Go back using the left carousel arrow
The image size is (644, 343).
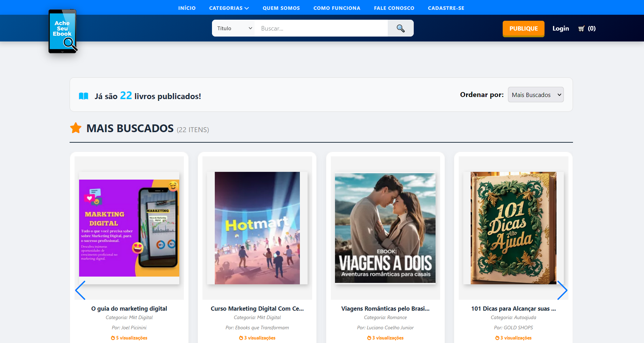coord(80,291)
